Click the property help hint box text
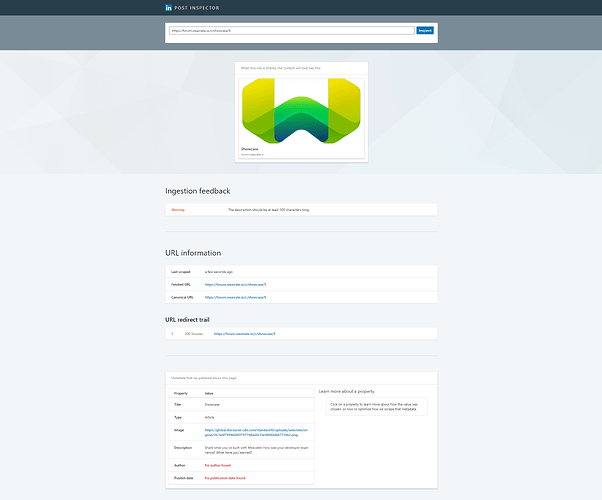Viewport: 602px width, 500px height. pyautogui.click(x=374, y=407)
